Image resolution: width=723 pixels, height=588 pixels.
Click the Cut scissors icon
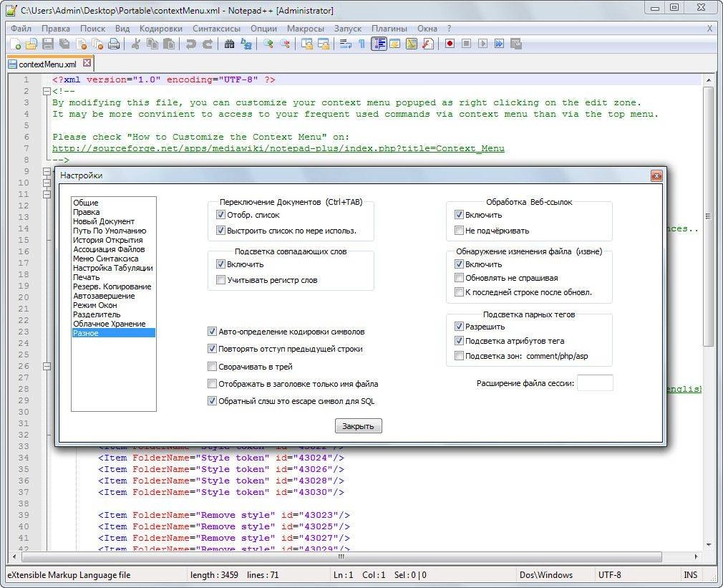click(x=135, y=44)
